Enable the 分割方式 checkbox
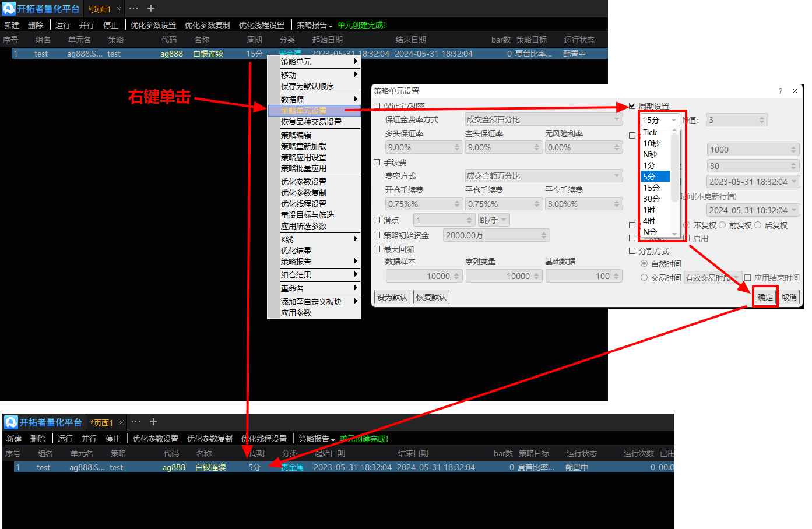Viewport: 812px width, 529px height. tap(632, 251)
